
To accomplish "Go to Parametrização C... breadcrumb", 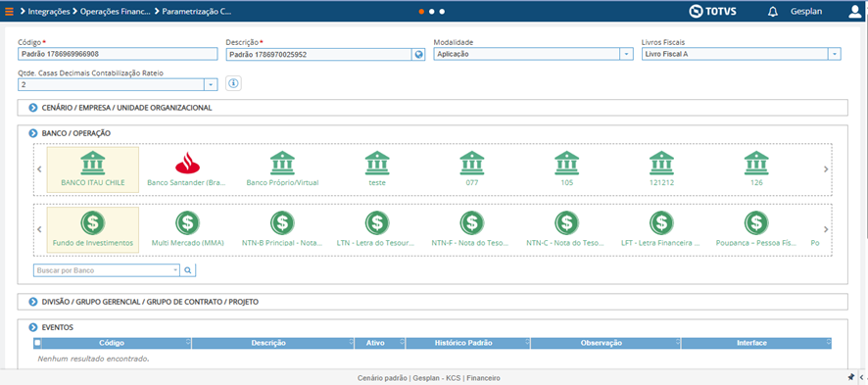I will tap(197, 11).
